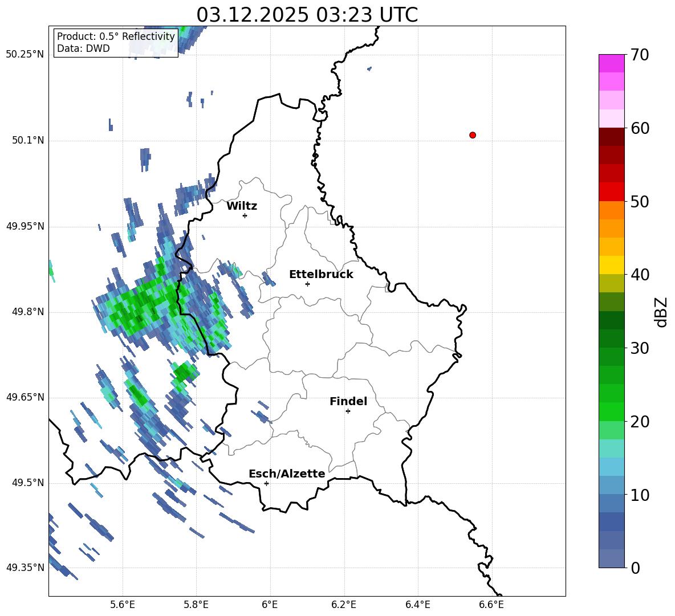Image resolution: width=675 pixels, height=616 pixels.
Task: Click the dark red colorbar segment below 60
Action: click(611, 137)
